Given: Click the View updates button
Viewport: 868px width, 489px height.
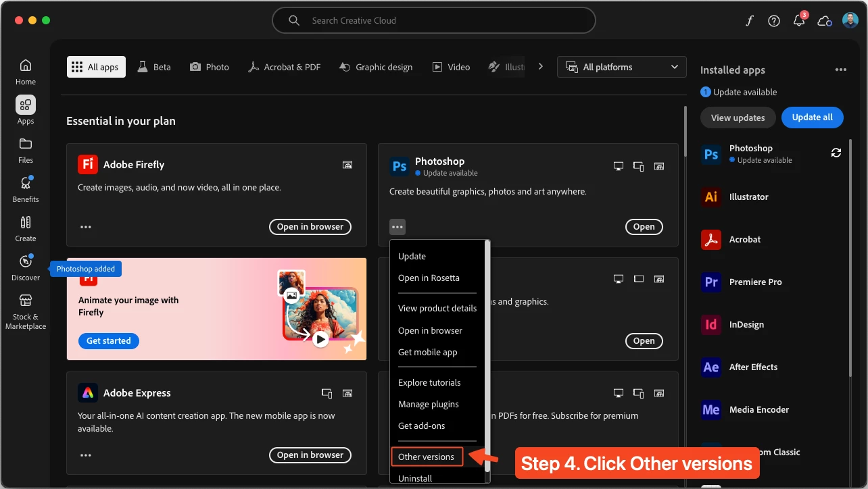Looking at the screenshot, I should coord(738,118).
